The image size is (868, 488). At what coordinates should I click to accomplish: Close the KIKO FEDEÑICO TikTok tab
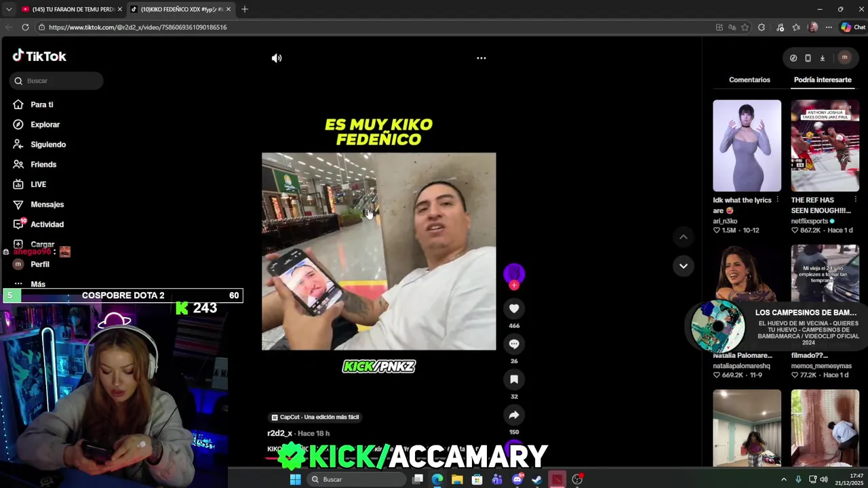229,9
